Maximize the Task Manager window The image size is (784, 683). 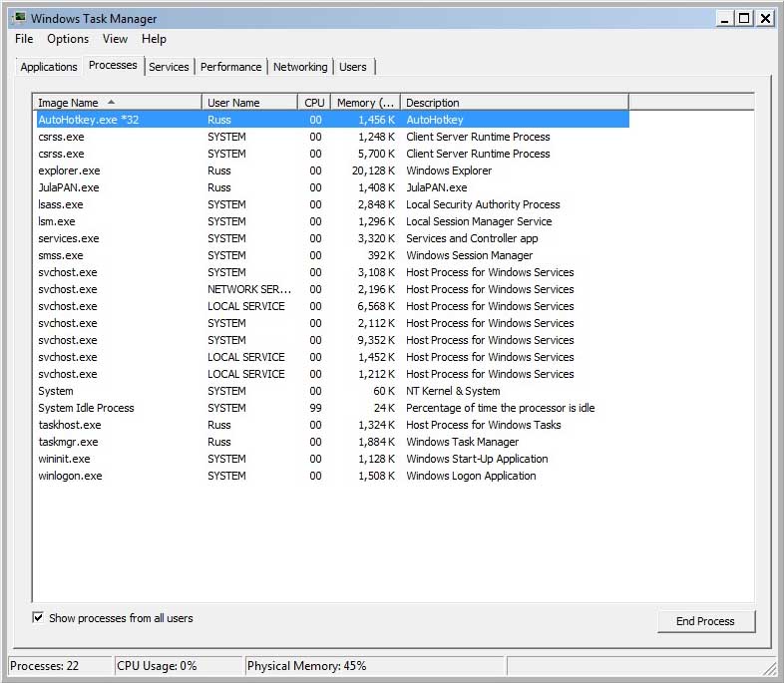(x=744, y=19)
